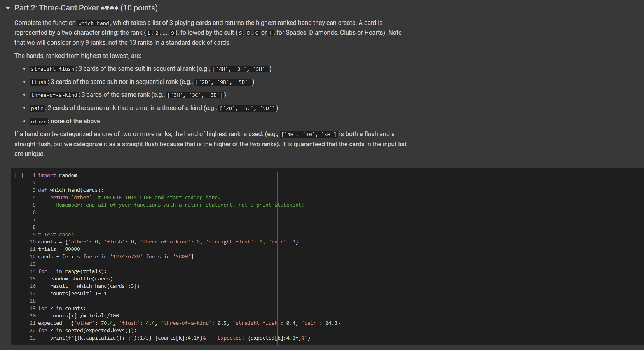Click the 'straight flush' label in the bullet list
Viewport: 644px width, 350px height.
[52, 69]
